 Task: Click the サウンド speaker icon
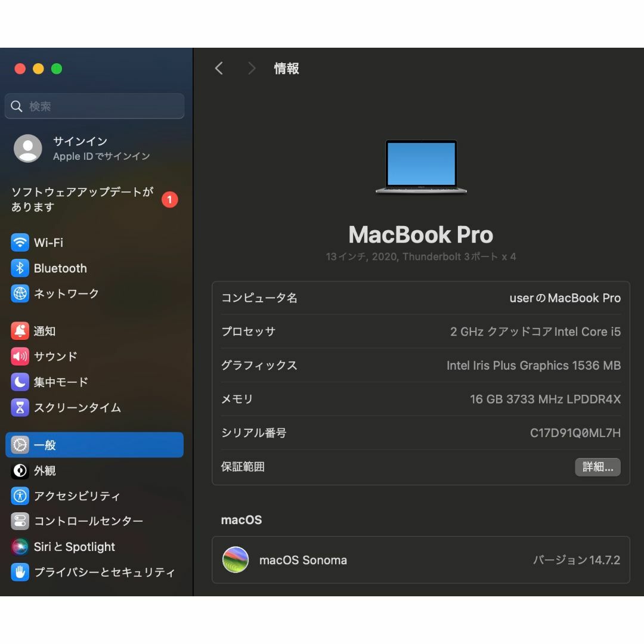20,357
